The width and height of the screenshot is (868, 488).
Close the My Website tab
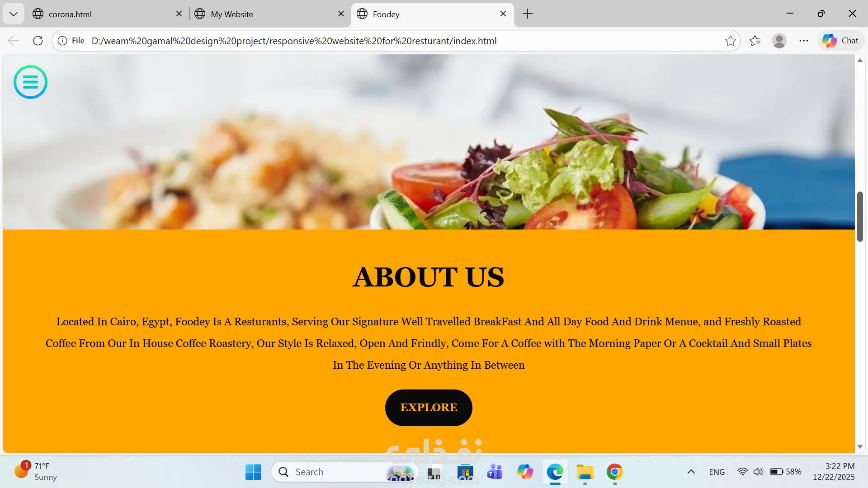[341, 14]
